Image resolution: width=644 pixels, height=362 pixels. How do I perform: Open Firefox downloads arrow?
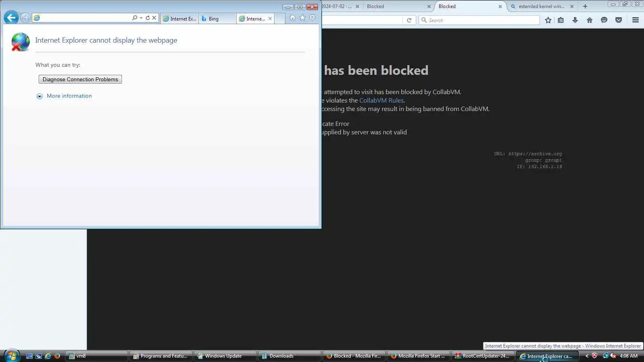575,20
